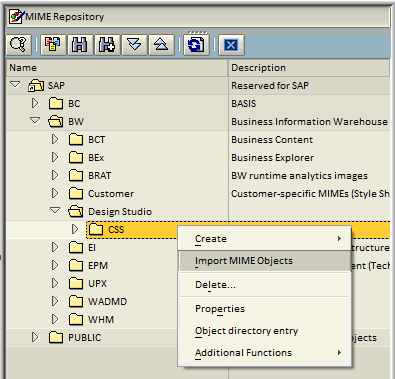Open the Create submenu
395x379 pixels.
tap(264, 239)
